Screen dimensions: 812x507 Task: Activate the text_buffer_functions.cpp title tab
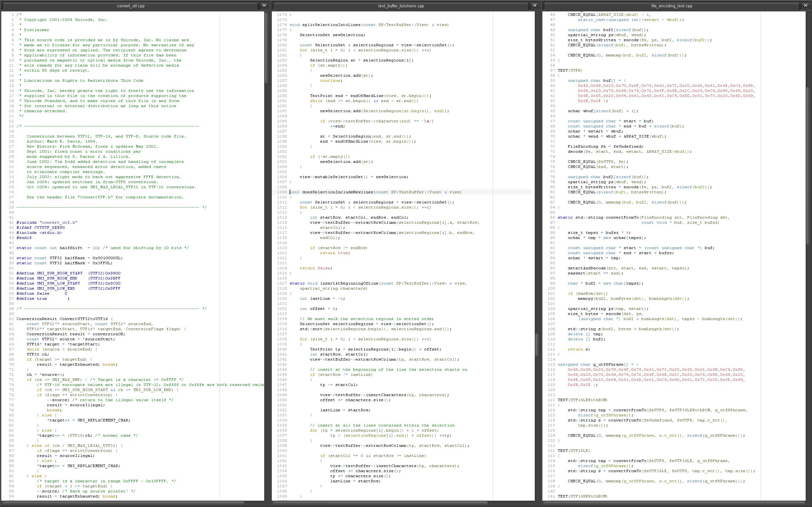tap(401, 6)
